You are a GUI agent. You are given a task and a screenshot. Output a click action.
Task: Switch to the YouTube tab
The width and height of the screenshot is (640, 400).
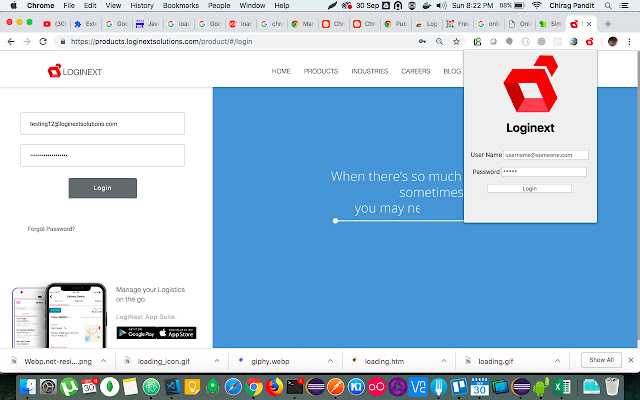click(x=54, y=24)
